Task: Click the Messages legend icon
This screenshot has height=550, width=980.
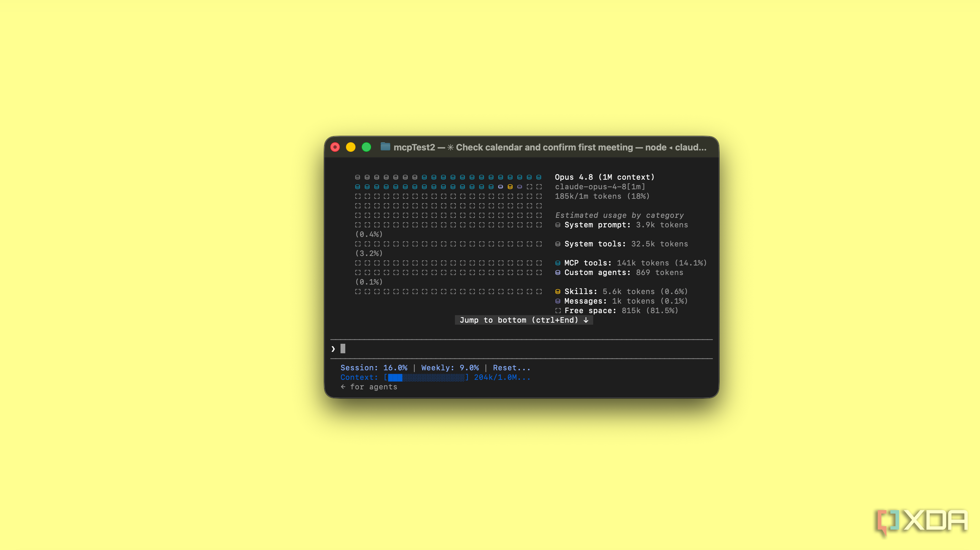Action: click(558, 301)
